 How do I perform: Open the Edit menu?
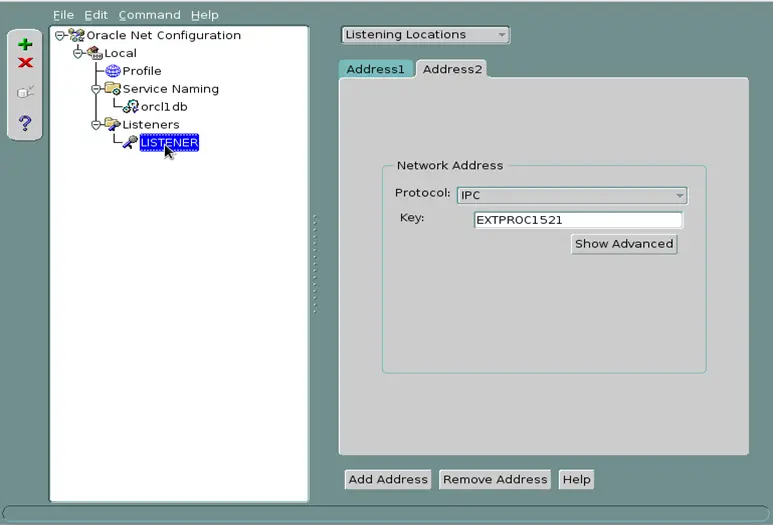[96, 15]
